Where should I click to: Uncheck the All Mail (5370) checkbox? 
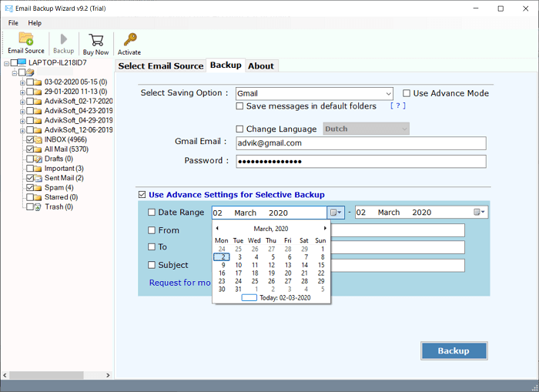(x=30, y=149)
